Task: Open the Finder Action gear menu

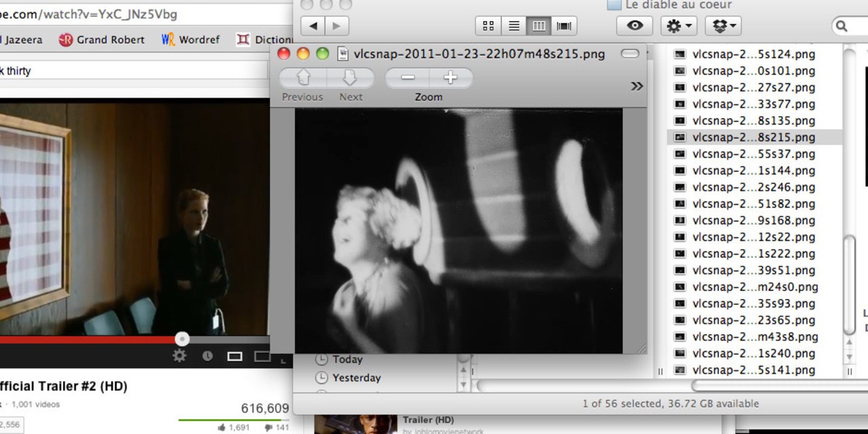Action: pyautogui.click(x=679, y=26)
